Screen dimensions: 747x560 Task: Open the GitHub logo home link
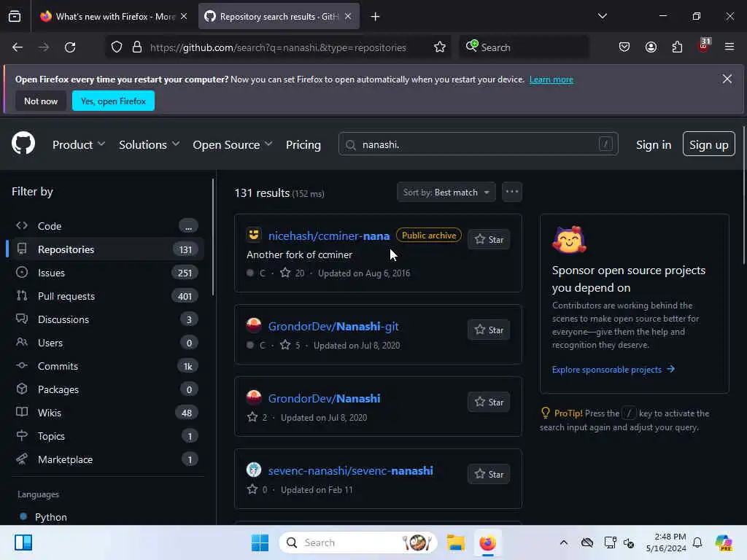[23, 144]
